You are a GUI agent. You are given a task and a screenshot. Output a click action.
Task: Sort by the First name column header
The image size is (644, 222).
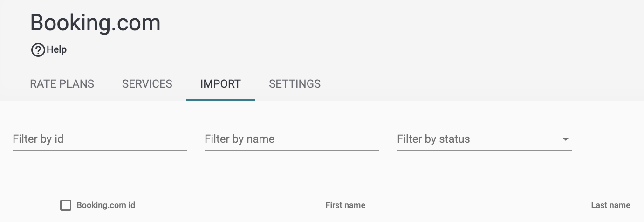coord(345,205)
